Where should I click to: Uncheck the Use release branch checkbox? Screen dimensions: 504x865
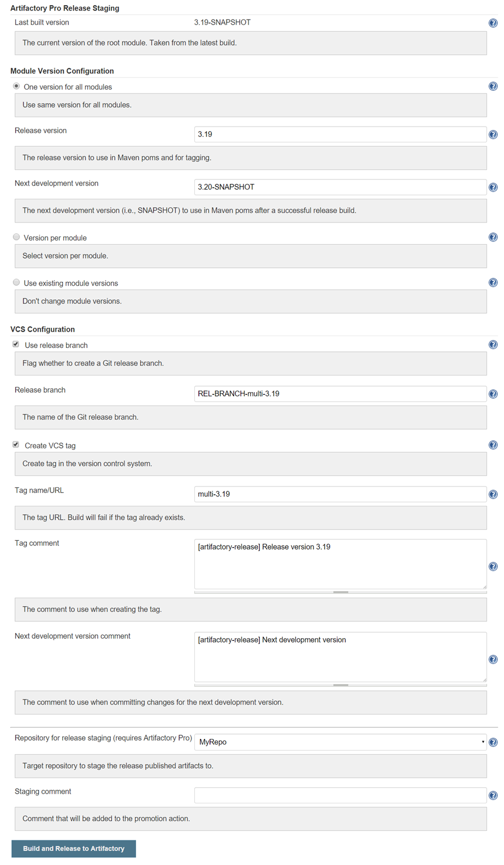click(16, 344)
